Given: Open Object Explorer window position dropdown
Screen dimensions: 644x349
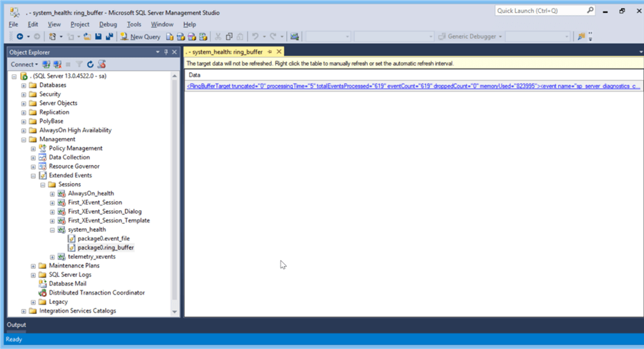Looking at the screenshot, I should pyautogui.click(x=157, y=52).
